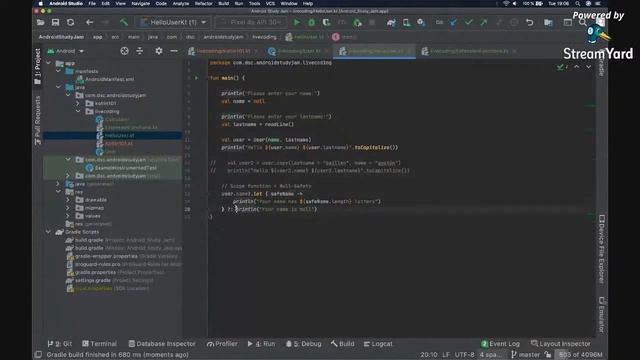Screen dimensions: 640x360
Task: Click the Search Everywhere magnifier icon
Action: click(582, 22)
